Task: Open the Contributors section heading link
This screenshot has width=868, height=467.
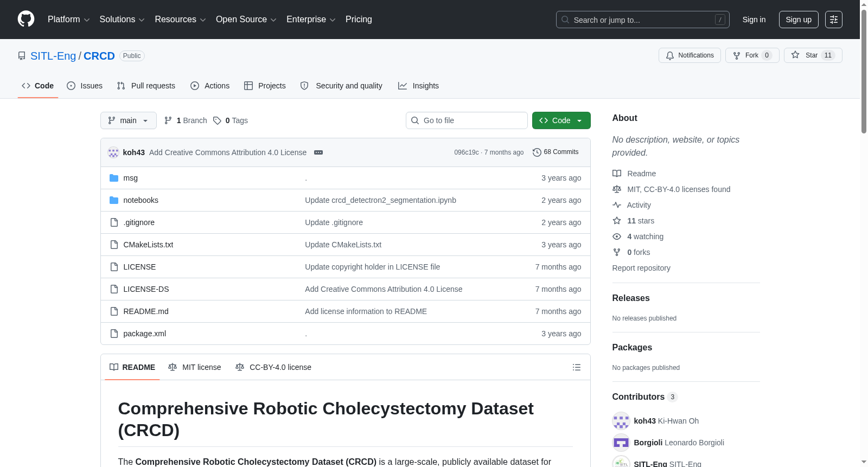Action: [645, 397]
